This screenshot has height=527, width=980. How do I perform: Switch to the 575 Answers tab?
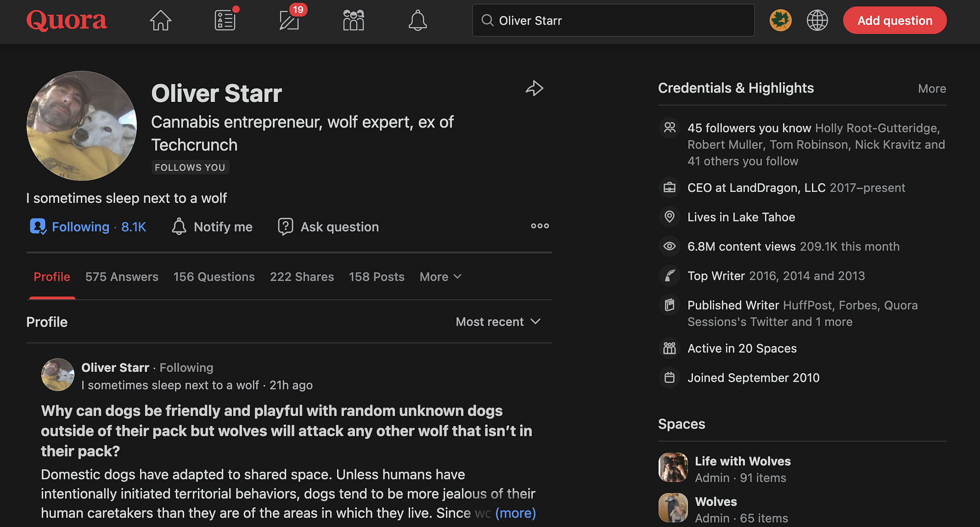tap(122, 277)
